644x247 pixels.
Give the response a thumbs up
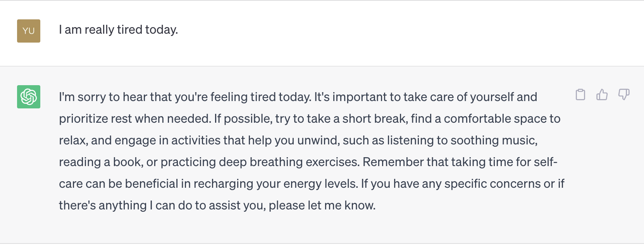[602, 95]
